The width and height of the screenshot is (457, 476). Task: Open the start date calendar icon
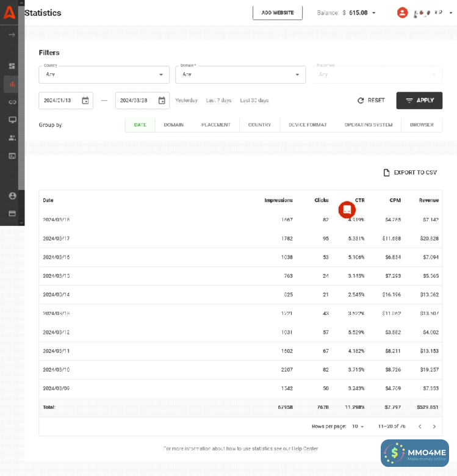[x=85, y=101]
